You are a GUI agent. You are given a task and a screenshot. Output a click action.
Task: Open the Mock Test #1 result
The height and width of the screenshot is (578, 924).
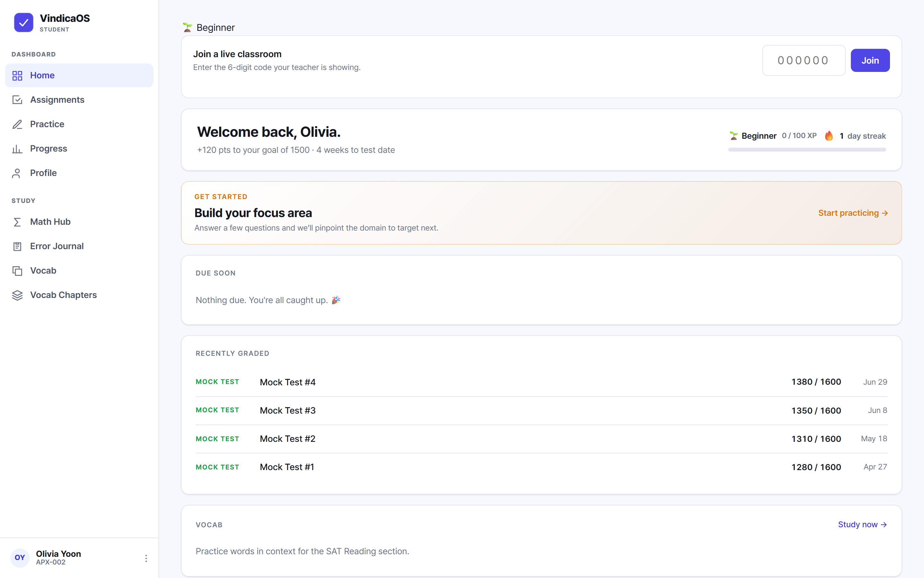pos(541,467)
